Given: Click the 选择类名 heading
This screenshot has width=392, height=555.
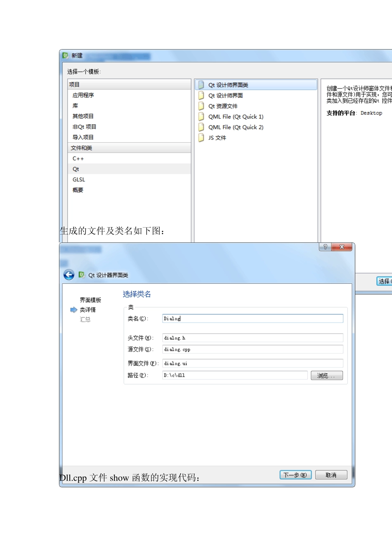Looking at the screenshot, I should pyautogui.click(x=137, y=294).
